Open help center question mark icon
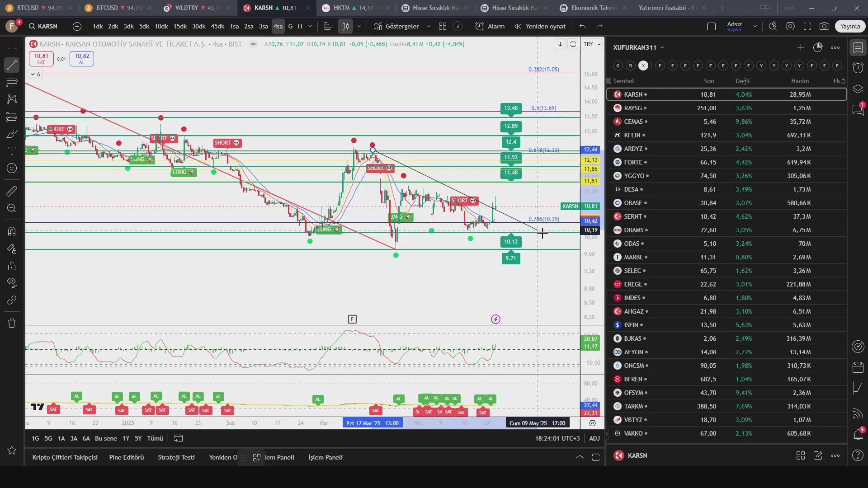868x488 pixels. click(858, 455)
